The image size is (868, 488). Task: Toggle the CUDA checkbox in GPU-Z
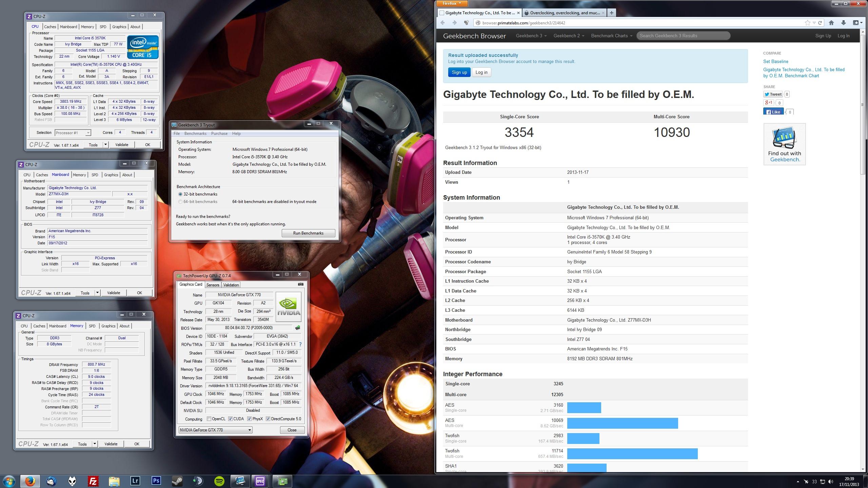tap(231, 419)
